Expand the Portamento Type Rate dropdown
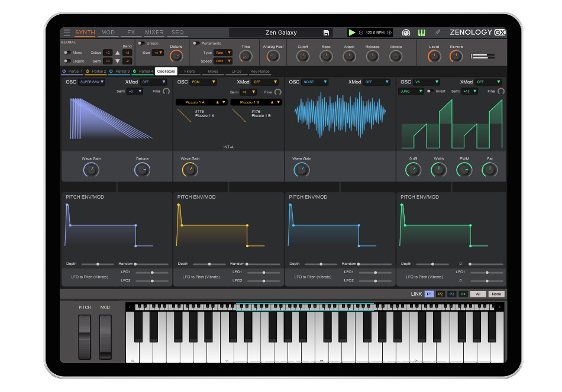This screenshot has width=562, height=392. 223,53
